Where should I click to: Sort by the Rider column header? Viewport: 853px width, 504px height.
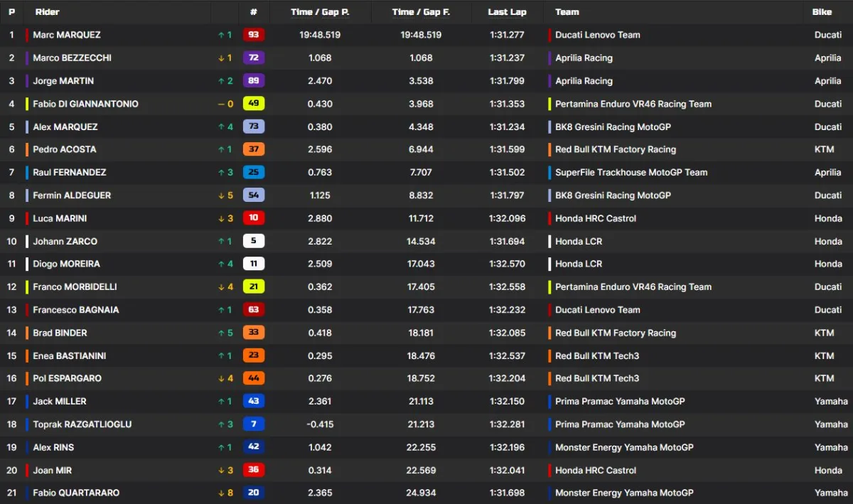tap(48, 12)
